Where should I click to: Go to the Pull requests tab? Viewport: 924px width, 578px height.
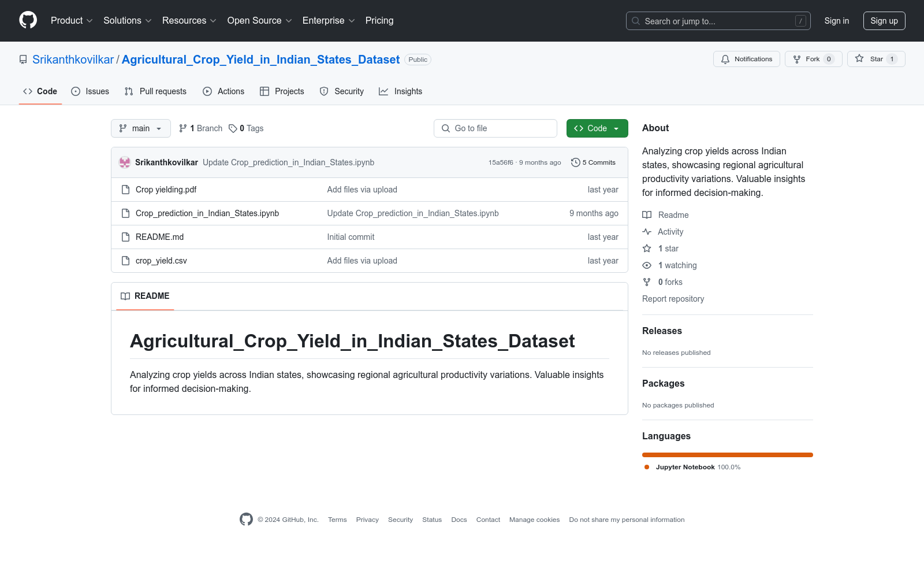point(155,91)
